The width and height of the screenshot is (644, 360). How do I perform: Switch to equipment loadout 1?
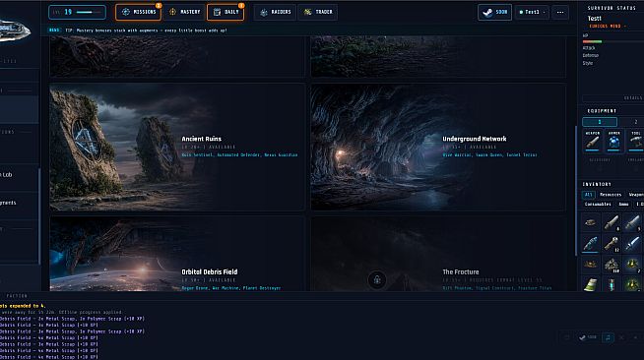pyautogui.click(x=600, y=122)
